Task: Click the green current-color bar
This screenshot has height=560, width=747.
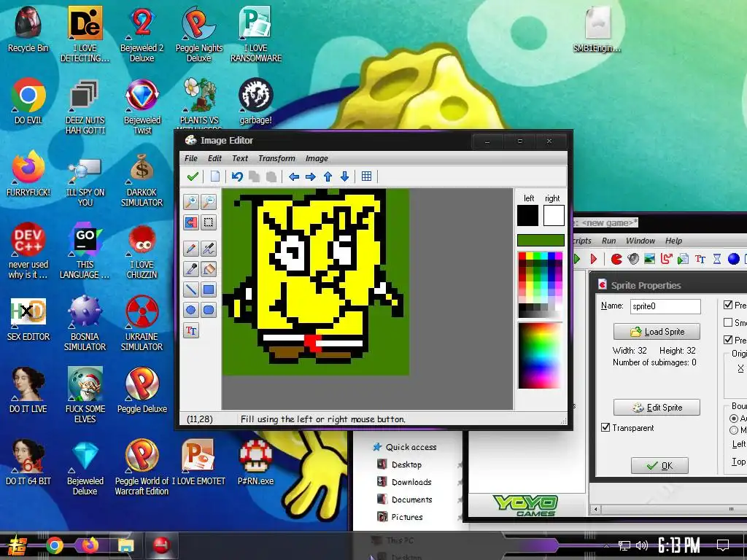Action: [541, 240]
